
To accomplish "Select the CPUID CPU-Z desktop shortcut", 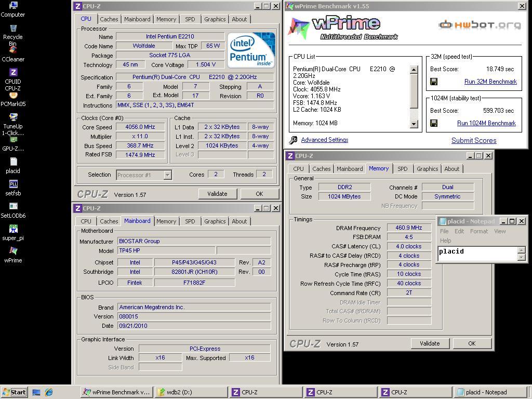I will click(13, 79).
